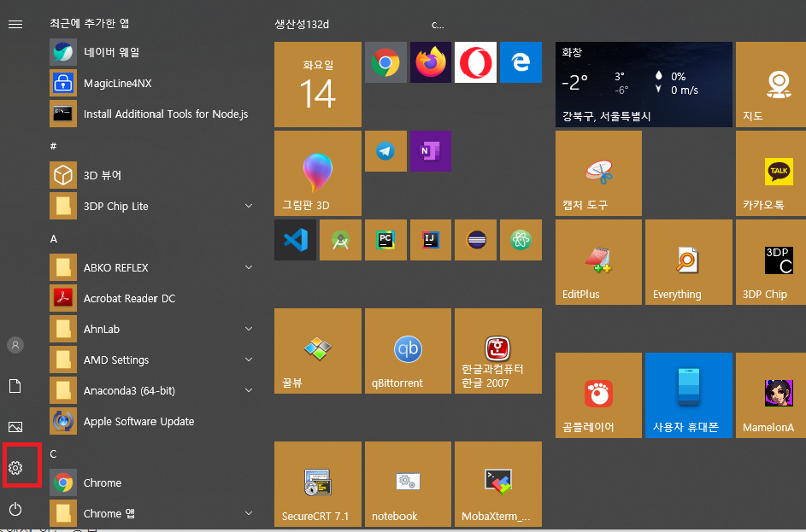
Task: Open the Settings gear icon
Action: coord(15,467)
